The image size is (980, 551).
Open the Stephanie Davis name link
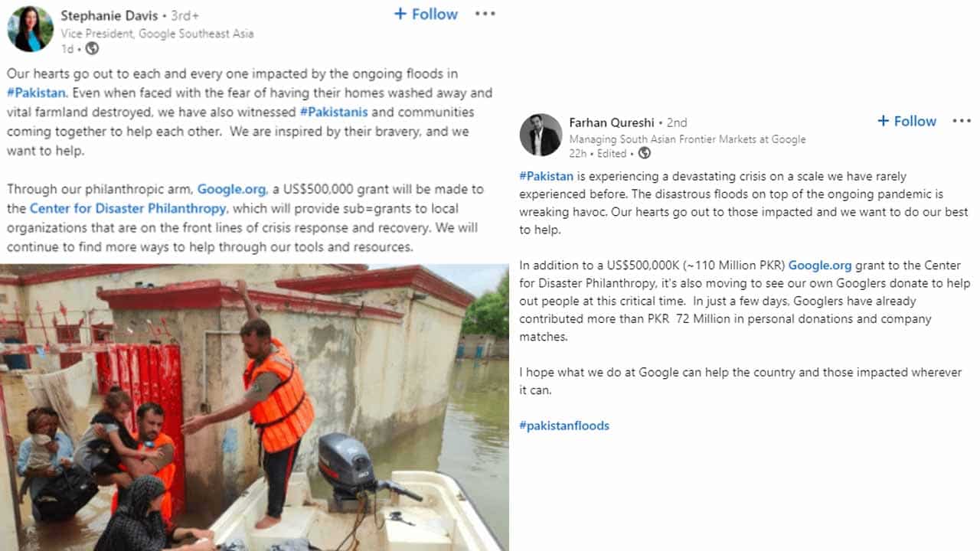[x=109, y=15]
